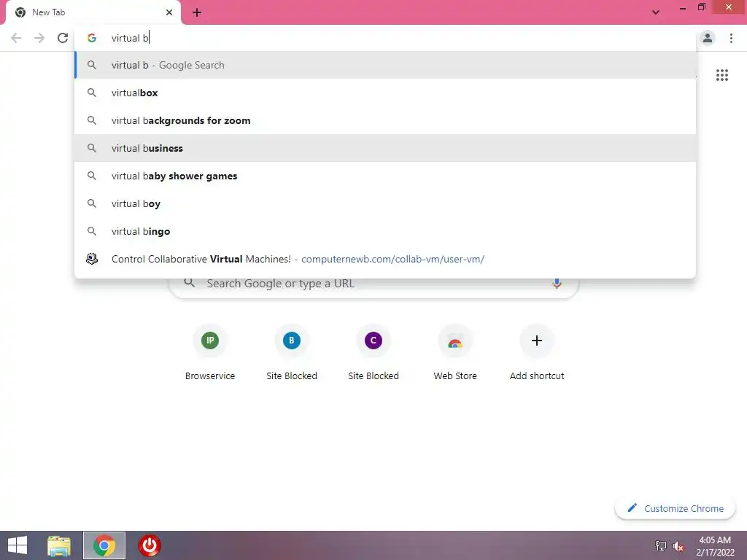Click the address bar containing 'virtual b'
This screenshot has width=747, height=560.
click(386, 38)
